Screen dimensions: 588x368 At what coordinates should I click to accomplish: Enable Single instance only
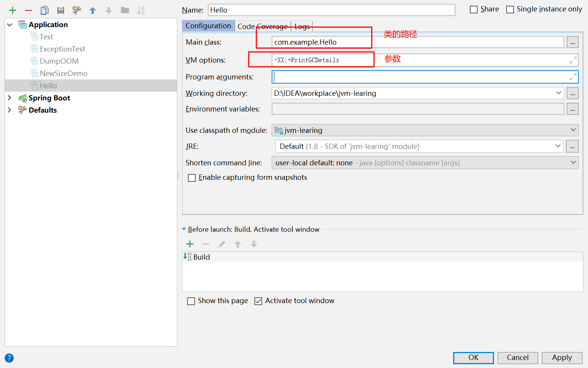coord(510,9)
